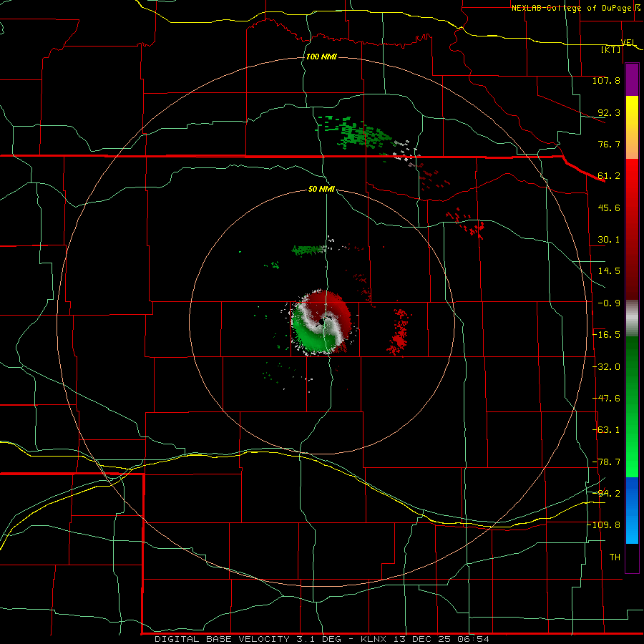This screenshot has height=644, width=644.
Task: Click the '100 NMI' range ring label
Action: [x=321, y=57]
